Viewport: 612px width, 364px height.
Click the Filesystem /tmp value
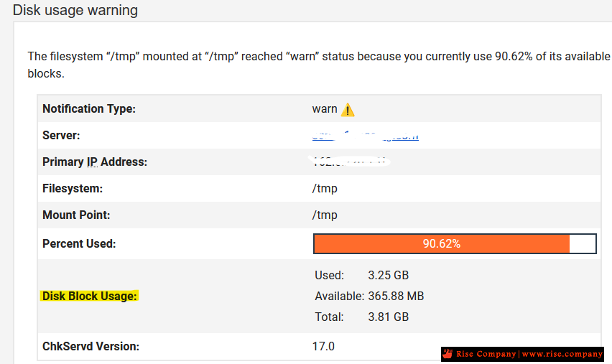[x=325, y=188]
